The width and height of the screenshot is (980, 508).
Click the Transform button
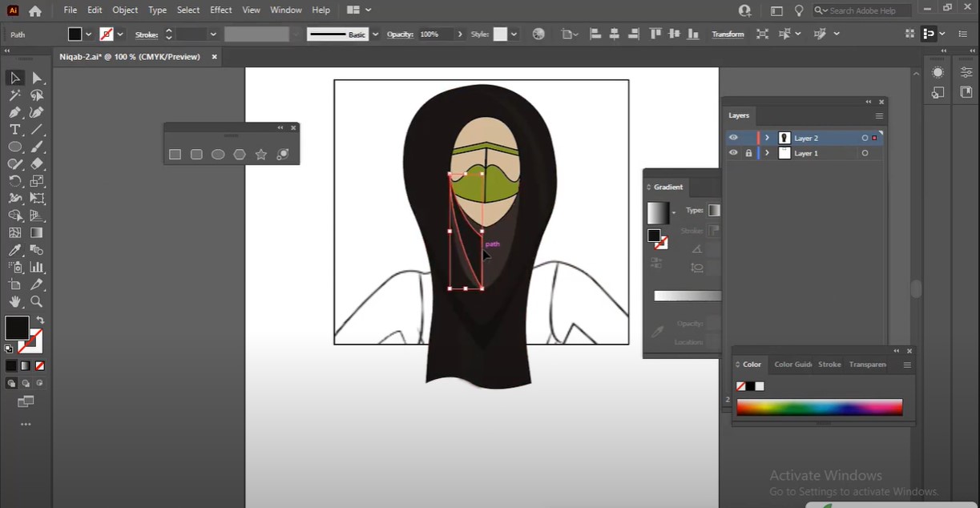click(x=728, y=34)
